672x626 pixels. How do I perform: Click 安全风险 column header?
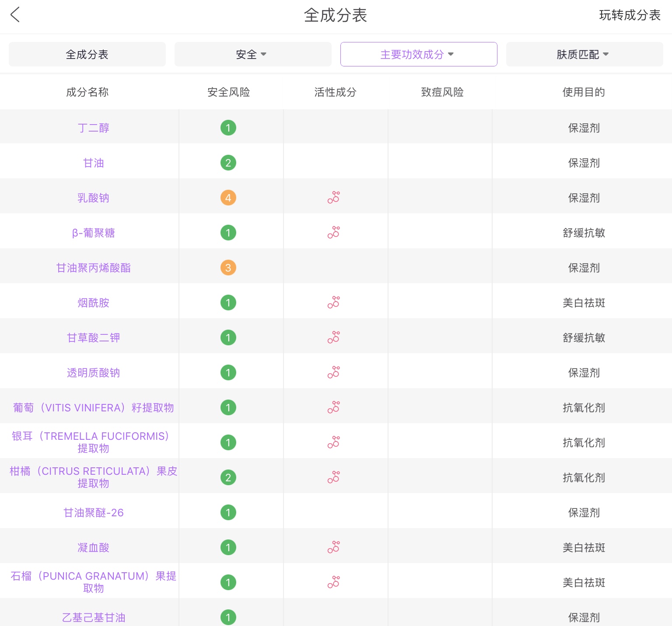tap(228, 92)
